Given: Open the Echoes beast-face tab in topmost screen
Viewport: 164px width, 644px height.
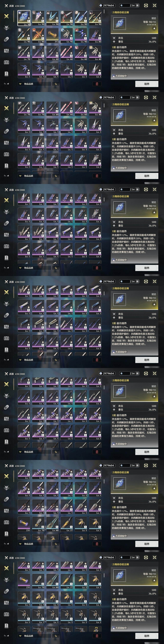Looking at the screenshot, I should pyautogui.click(x=7, y=28).
